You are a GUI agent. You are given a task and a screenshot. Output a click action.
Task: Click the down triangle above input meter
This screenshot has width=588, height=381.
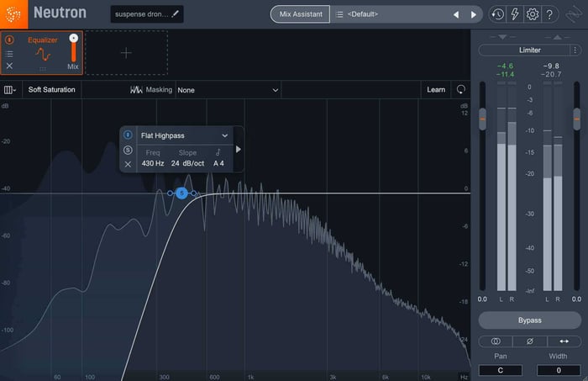pos(502,37)
